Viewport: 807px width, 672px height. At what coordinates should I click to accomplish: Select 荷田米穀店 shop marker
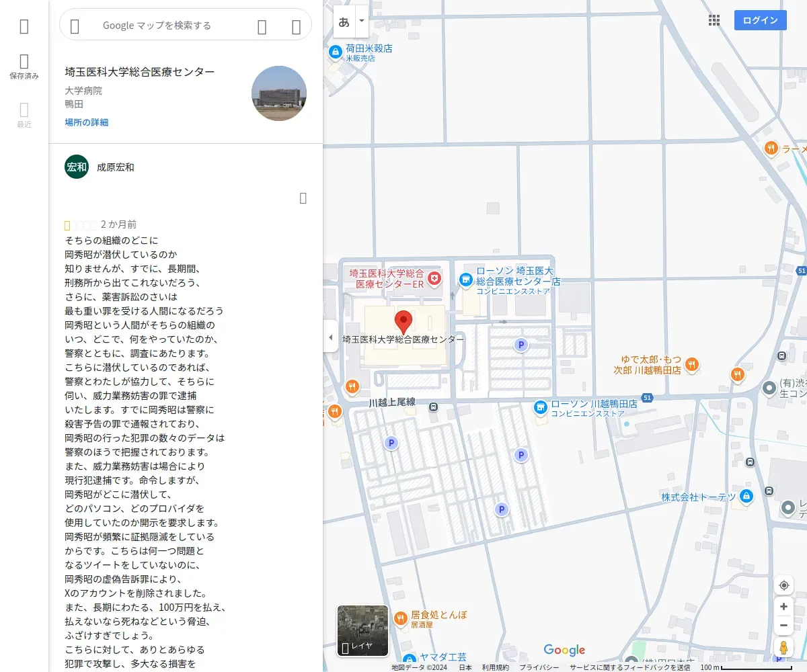[335, 52]
